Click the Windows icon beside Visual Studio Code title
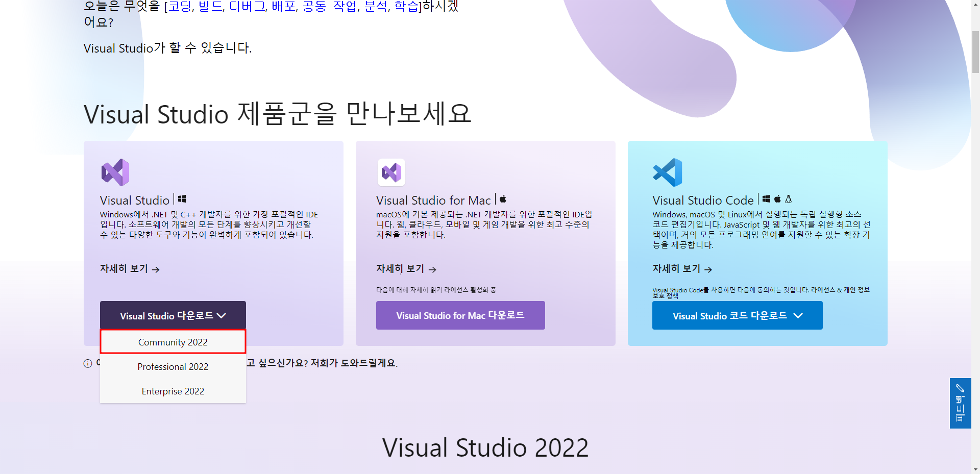Image resolution: width=980 pixels, height=474 pixels. [x=767, y=199]
